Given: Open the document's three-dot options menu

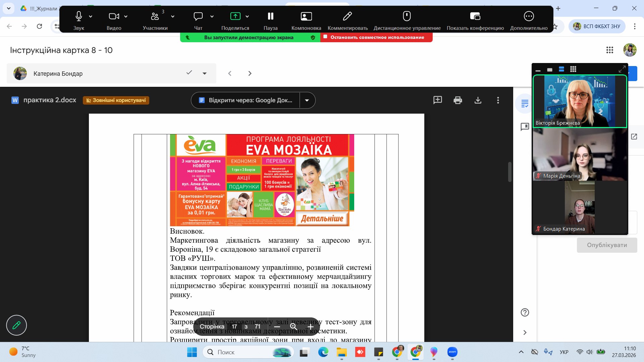Looking at the screenshot, I should click(x=498, y=100).
